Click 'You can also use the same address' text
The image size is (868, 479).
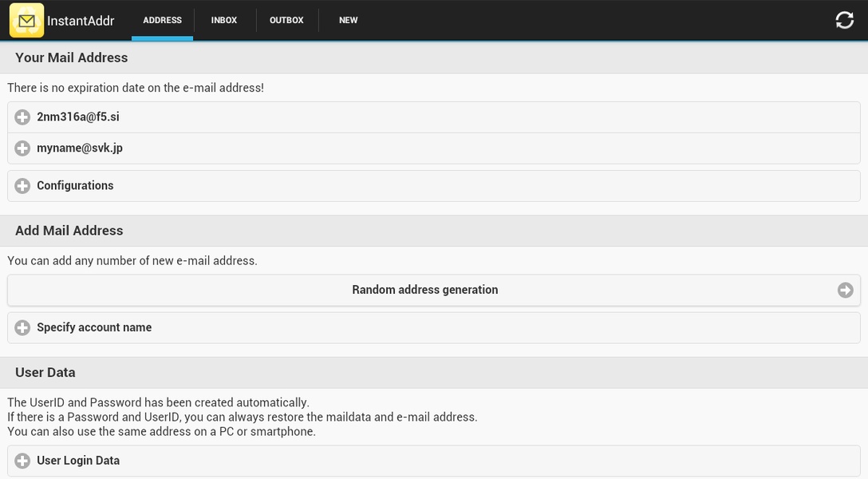162,431
